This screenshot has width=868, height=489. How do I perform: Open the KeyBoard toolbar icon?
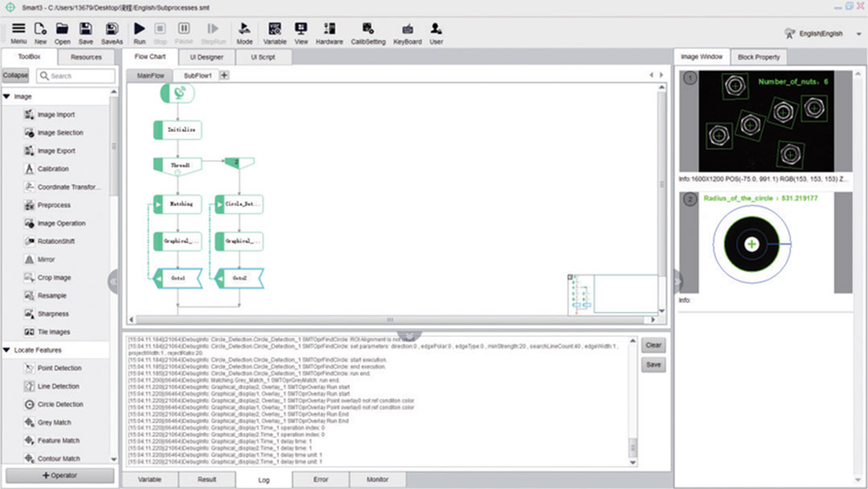[x=407, y=33]
